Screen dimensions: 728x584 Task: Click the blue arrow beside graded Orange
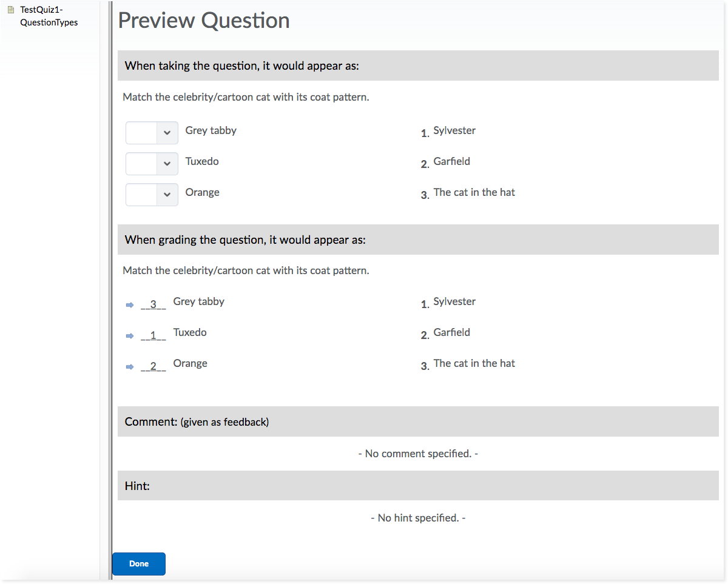[x=129, y=367]
